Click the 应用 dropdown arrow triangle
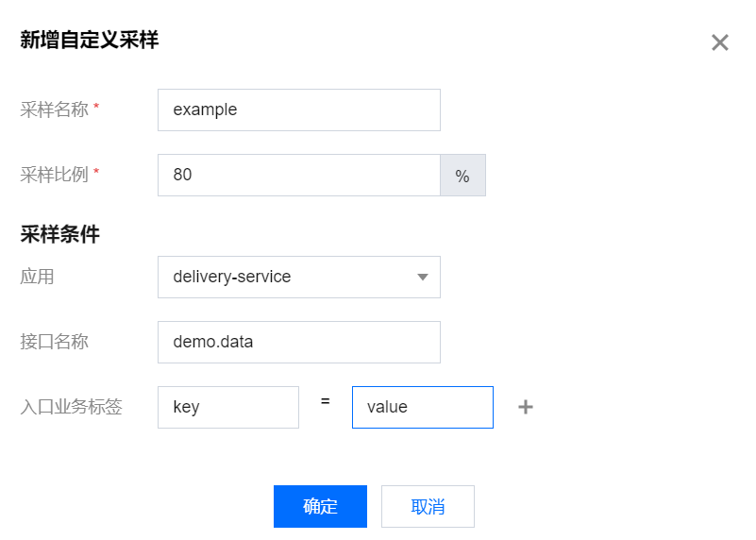This screenshot has height=540, width=756. click(x=422, y=278)
